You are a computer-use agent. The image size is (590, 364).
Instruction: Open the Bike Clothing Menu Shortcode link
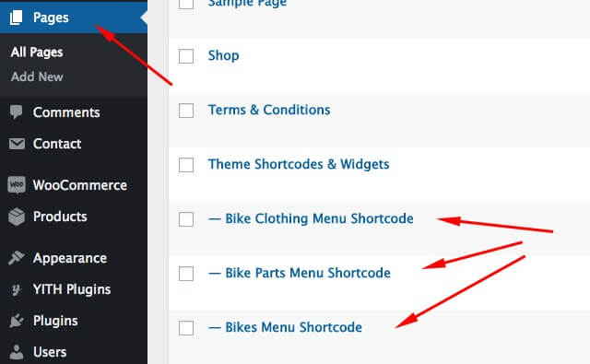[x=311, y=218]
